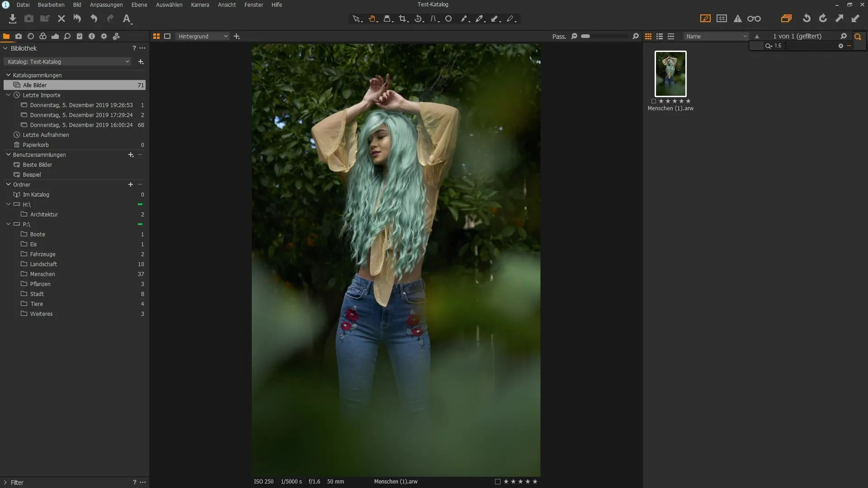Toggle the exposure warning triangle
This screenshot has height=488, width=868.
click(x=738, y=19)
